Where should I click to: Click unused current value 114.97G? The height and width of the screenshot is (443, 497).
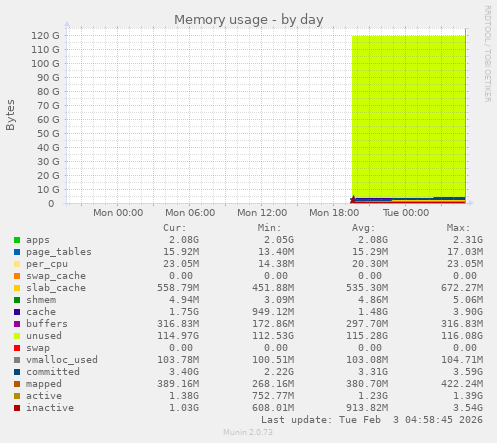point(178,336)
